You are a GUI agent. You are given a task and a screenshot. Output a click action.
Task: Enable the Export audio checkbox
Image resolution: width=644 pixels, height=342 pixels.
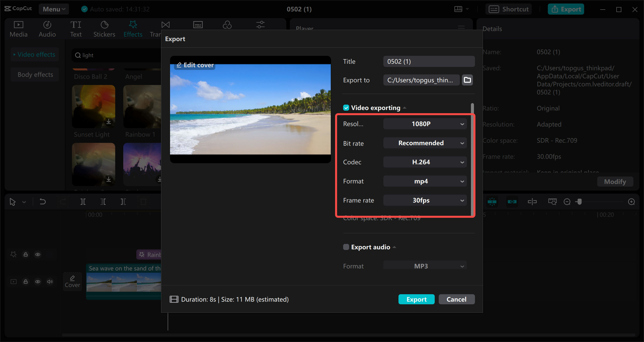coord(346,247)
